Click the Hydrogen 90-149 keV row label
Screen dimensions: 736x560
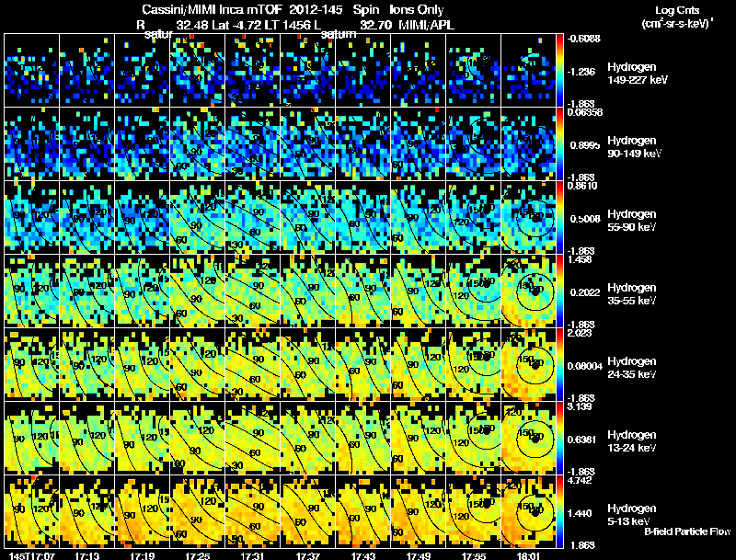click(635, 147)
